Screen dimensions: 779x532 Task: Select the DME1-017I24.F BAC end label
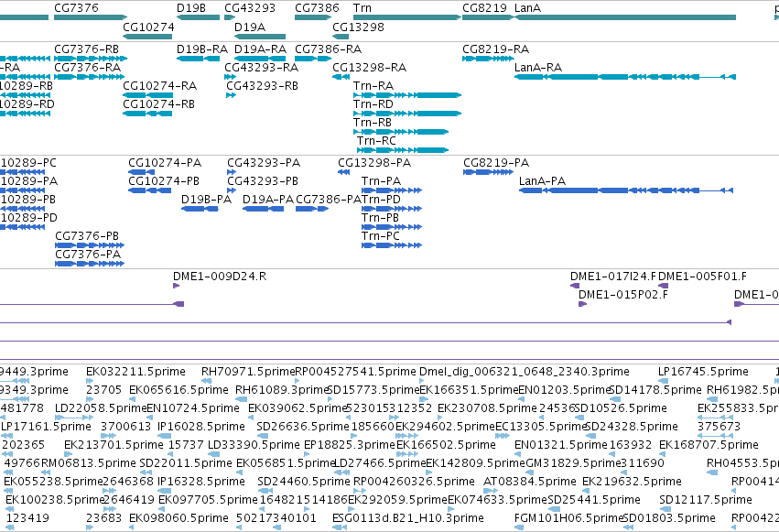(613, 277)
